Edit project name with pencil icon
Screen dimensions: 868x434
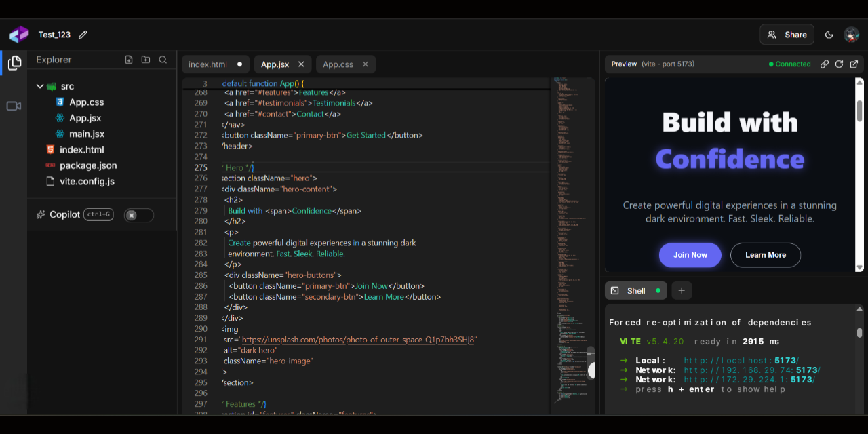tap(83, 35)
